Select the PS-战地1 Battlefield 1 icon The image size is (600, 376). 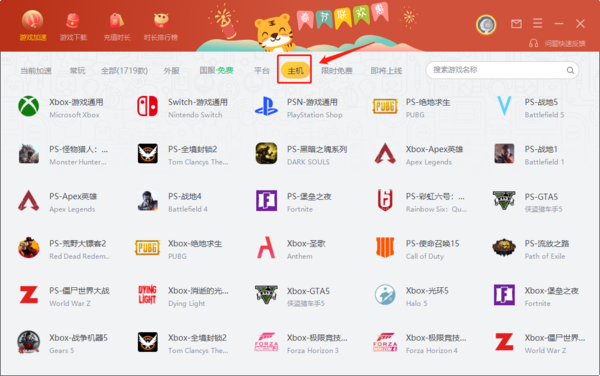504,153
